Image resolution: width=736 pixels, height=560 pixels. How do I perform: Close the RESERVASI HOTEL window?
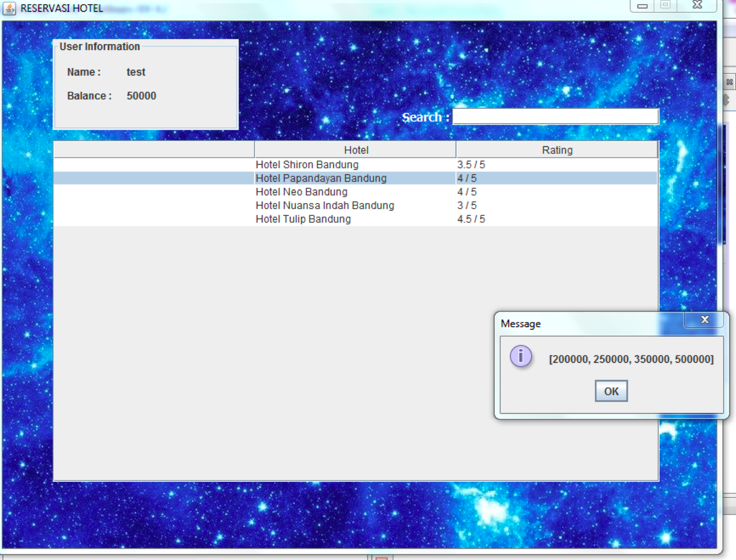pos(697,5)
